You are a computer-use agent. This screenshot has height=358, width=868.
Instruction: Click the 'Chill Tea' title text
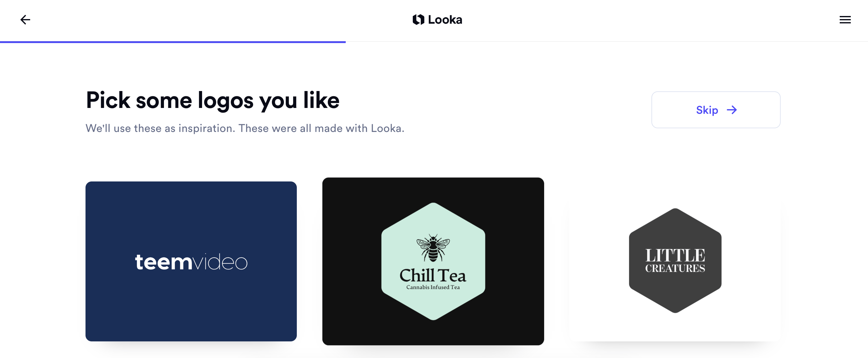pos(433,276)
